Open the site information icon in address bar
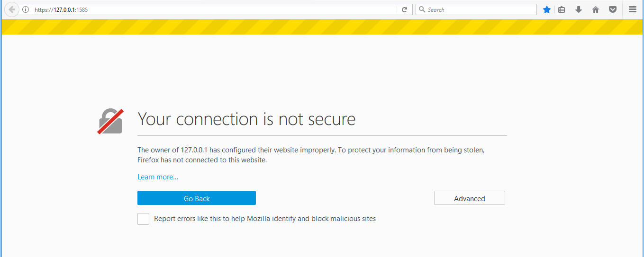644x257 pixels. [x=26, y=9]
